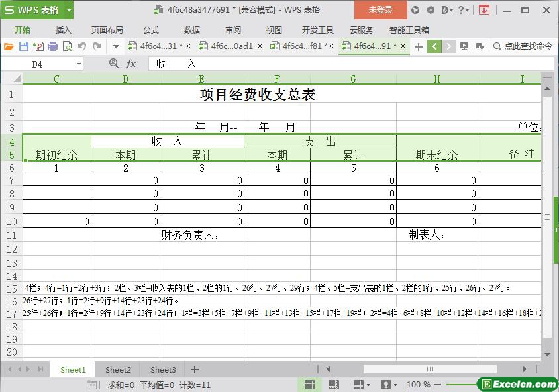Click the fx insert function icon

(x=131, y=64)
